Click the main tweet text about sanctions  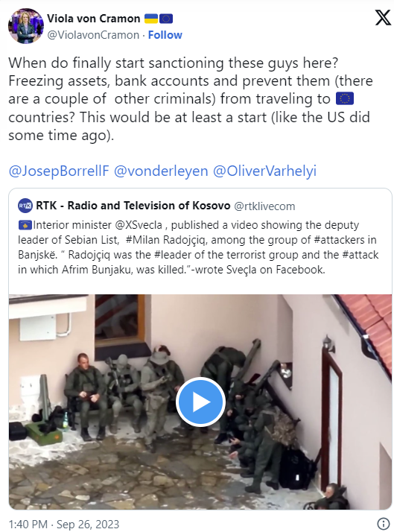click(x=191, y=99)
